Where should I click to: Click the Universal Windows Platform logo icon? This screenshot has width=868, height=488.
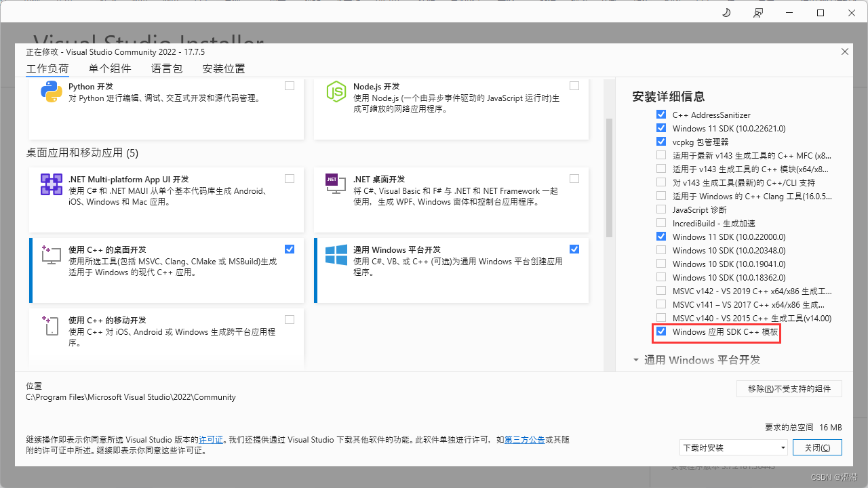click(336, 255)
